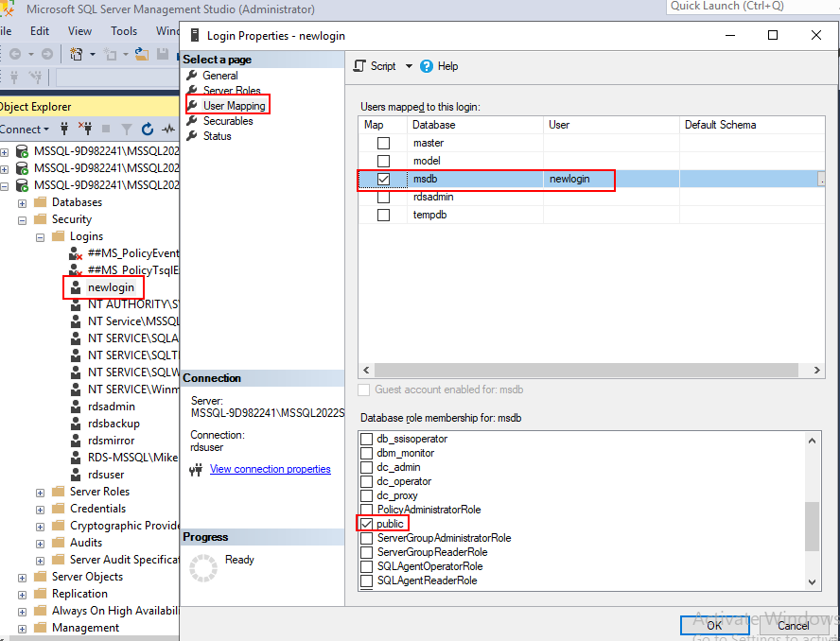Click the Open File folder toolbar icon
840x641 pixels.
coord(142,54)
